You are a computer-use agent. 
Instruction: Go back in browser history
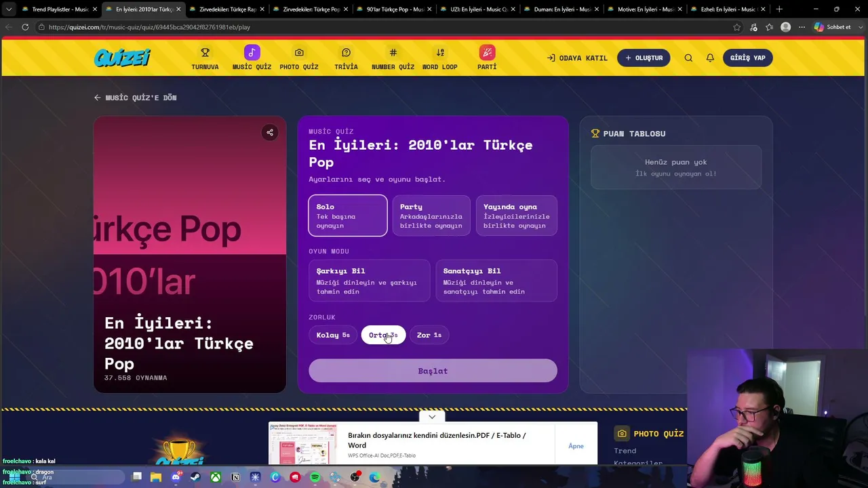8,27
